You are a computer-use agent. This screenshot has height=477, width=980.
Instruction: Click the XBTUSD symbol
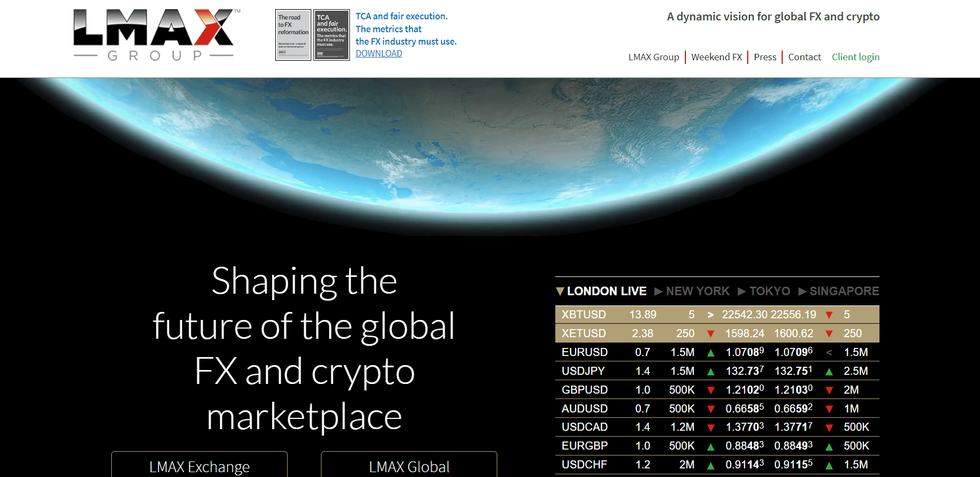tap(584, 315)
